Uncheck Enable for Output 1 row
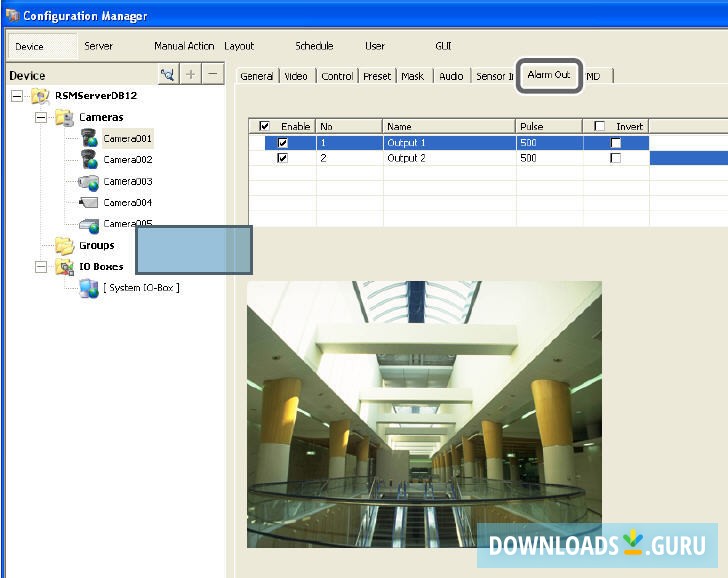The width and height of the screenshot is (728, 578). pyautogui.click(x=282, y=143)
